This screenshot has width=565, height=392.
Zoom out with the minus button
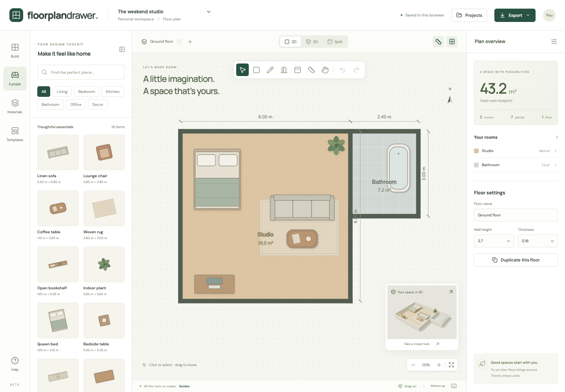pos(413,365)
